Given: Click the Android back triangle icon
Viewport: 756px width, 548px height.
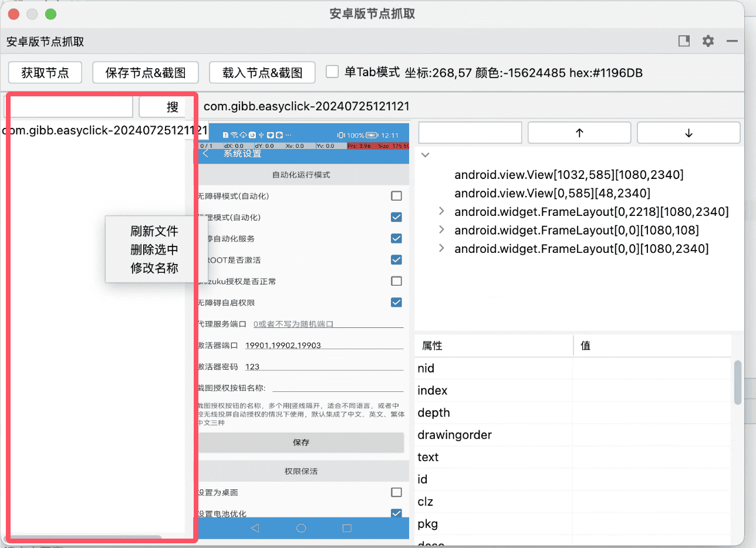Looking at the screenshot, I should click(255, 528).
